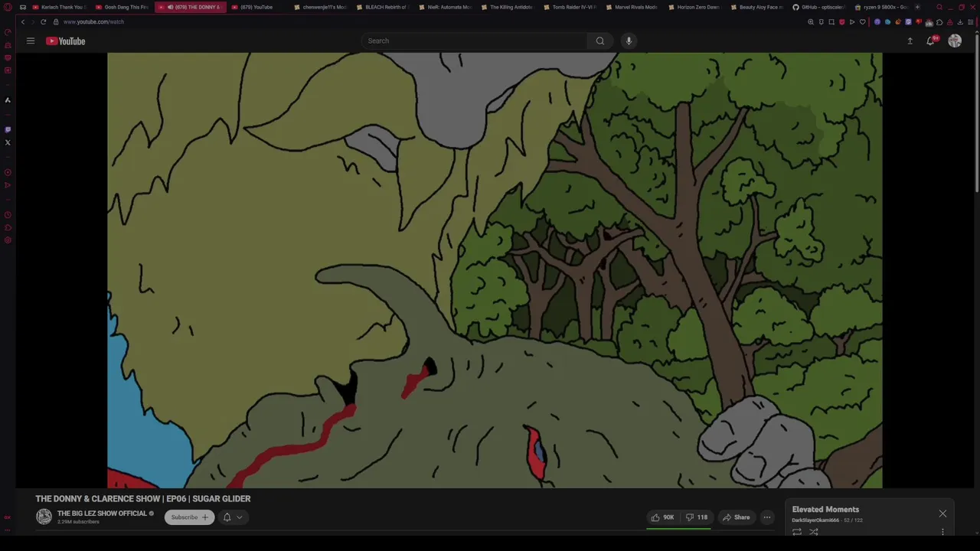Switch to 'Marvel Rivals Mods' tab
Viewport: 980px width, 551px height.
634,7
